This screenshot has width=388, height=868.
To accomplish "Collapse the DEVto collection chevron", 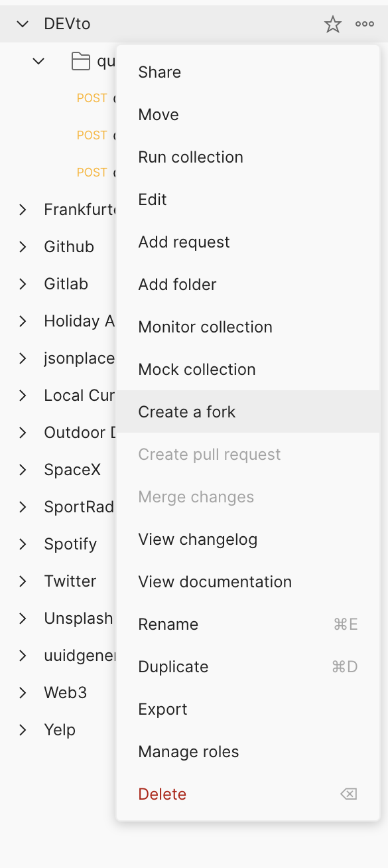I will point(23,25).
